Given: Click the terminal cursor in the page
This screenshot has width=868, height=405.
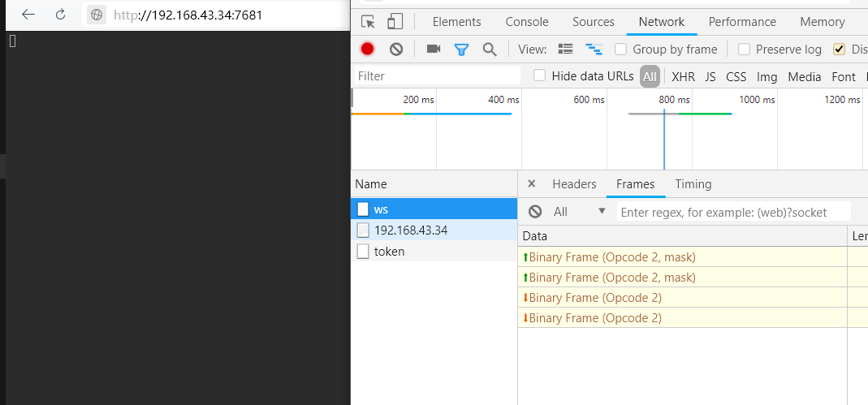Looking at the screenshot, I should point(13,41).
